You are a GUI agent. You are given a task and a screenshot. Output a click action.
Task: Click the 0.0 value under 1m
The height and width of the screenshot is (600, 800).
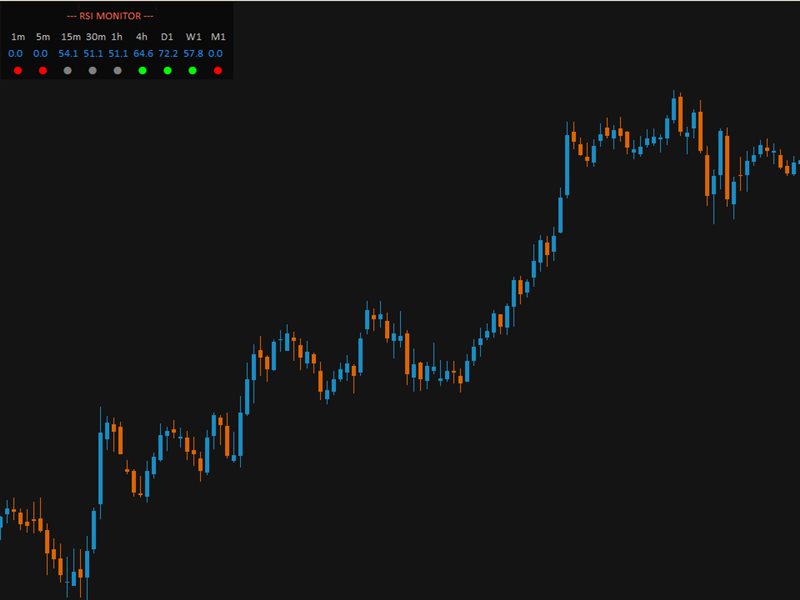15,54
